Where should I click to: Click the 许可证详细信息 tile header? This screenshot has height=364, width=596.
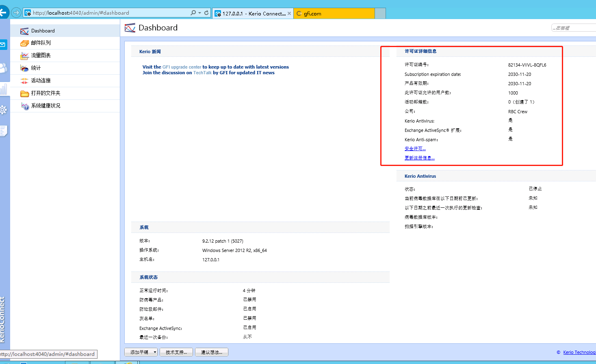pos(496,51)
